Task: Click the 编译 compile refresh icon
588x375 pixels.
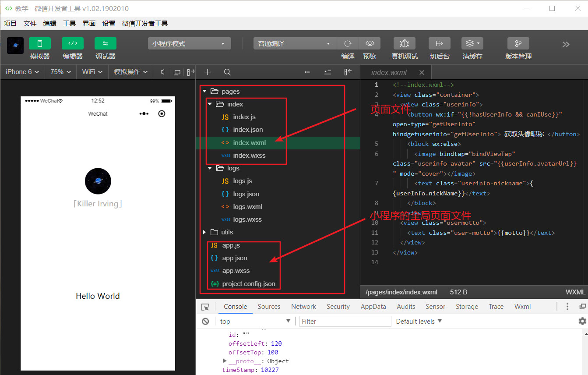Action: tap(348, 43)
